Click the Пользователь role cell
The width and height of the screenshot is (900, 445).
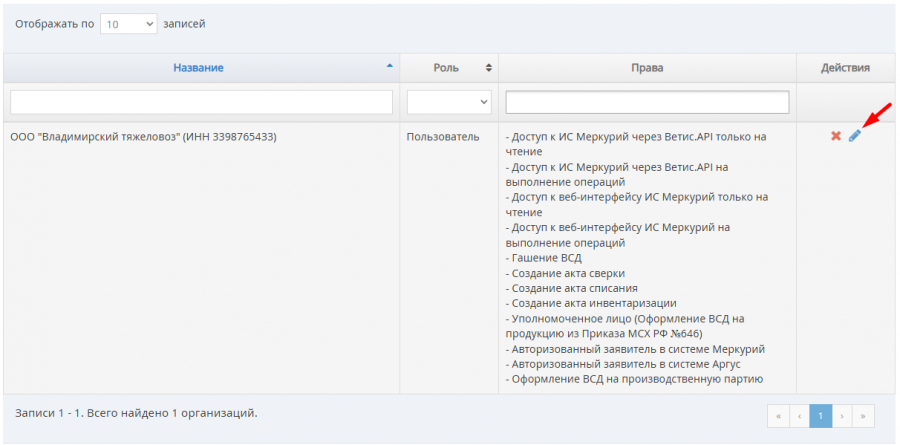[442, 137]
